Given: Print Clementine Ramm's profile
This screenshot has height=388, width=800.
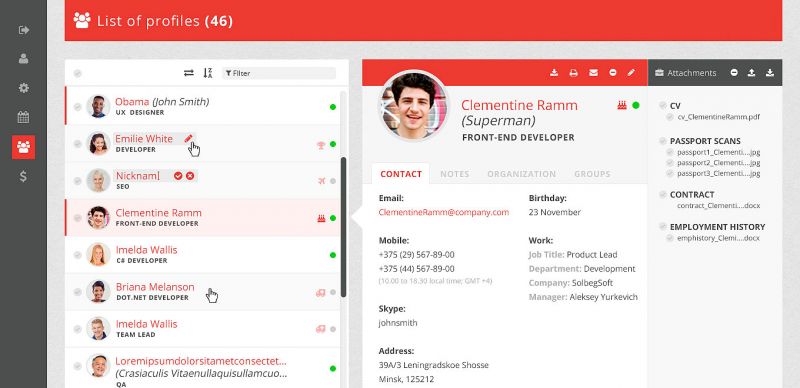Looking at the screenshot, I should [x=573, y=73].
